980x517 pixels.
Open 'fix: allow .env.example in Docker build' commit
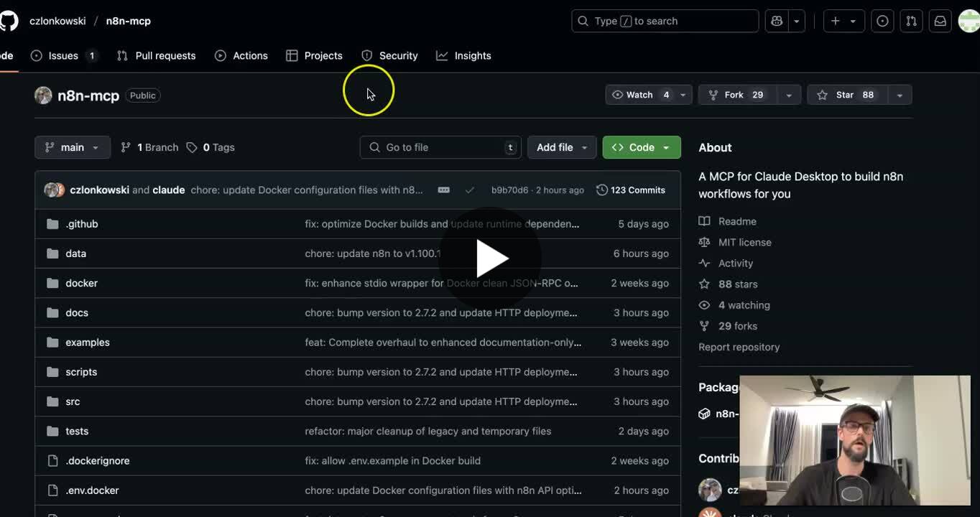(x=393, y=461)
